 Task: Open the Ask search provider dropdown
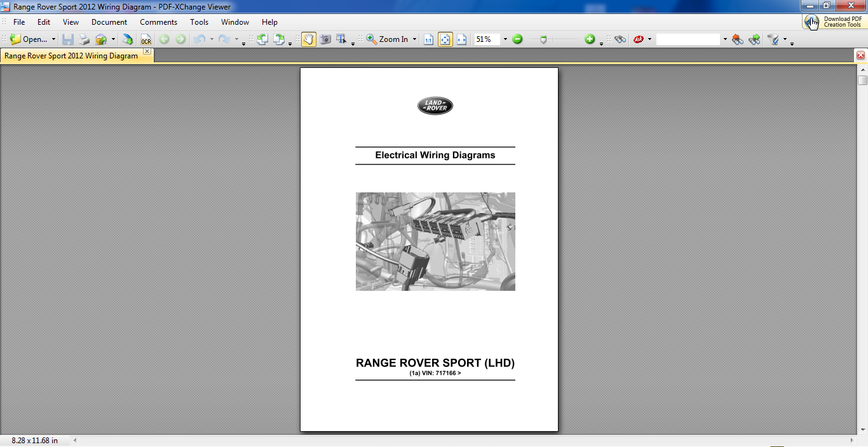coord(649,39)
